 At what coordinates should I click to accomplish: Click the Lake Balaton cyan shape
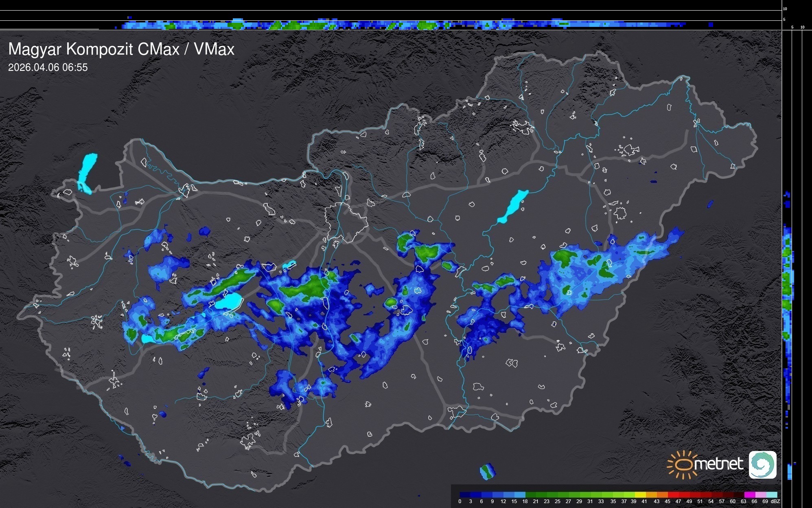[x=228, y=302]
